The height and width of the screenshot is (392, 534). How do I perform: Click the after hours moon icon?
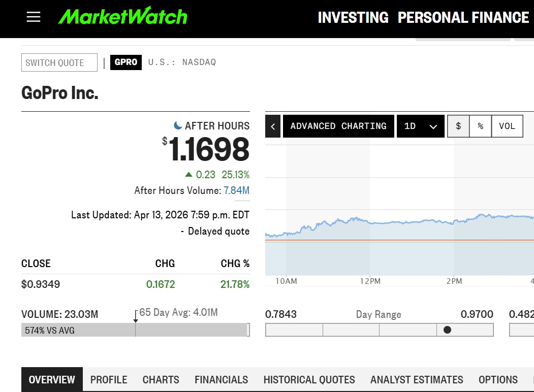click(178, 125)
